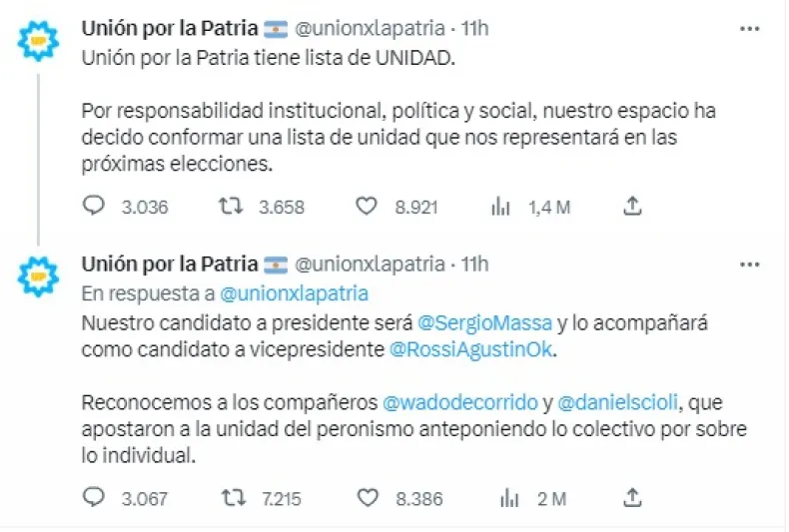Share the first tweet

point(631,207)
